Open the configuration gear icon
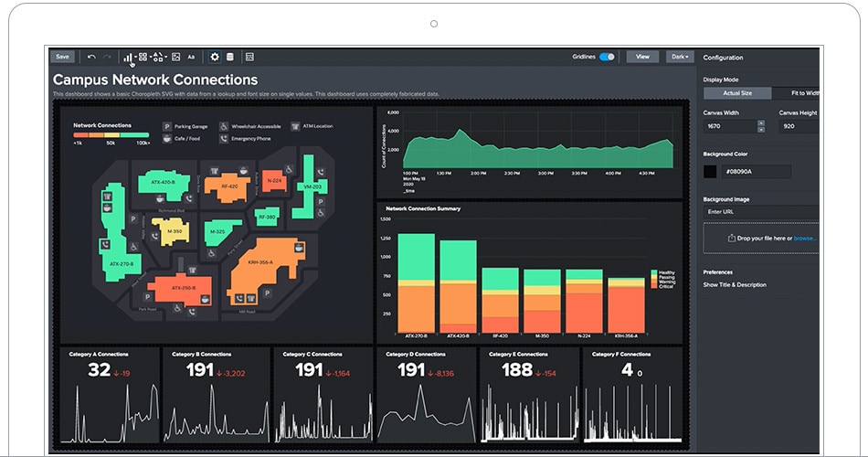This screenshot has width=868, height=457. (x=215, y=57)
